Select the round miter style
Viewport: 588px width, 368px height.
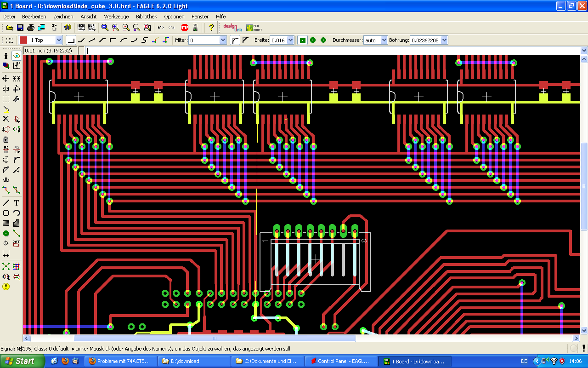click(x=235, y=40)
